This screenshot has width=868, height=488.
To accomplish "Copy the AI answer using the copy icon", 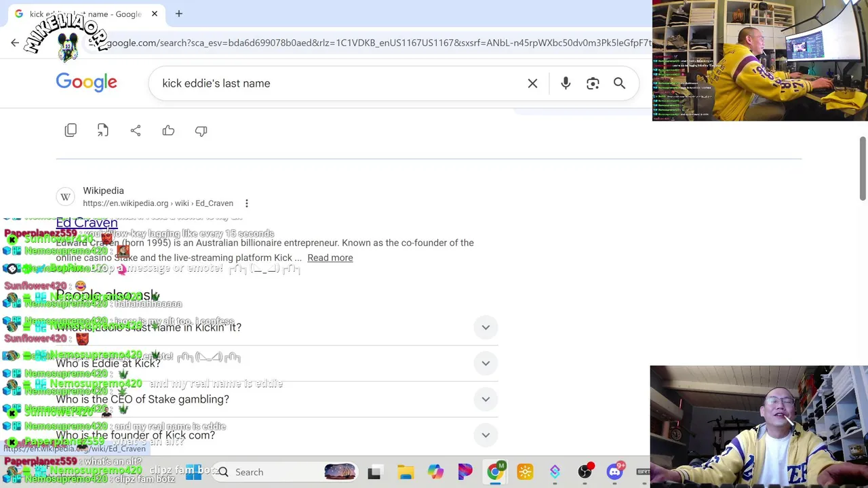I will click(x=71, y=131).
